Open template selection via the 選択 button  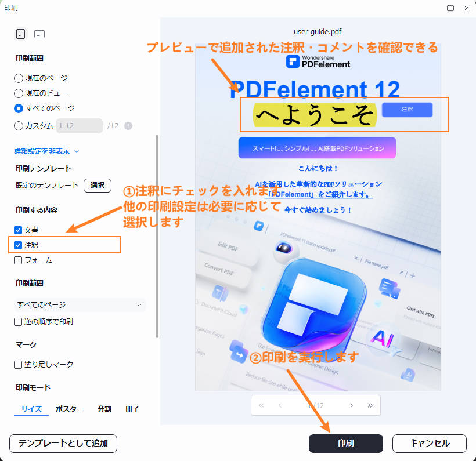point(97,186)
